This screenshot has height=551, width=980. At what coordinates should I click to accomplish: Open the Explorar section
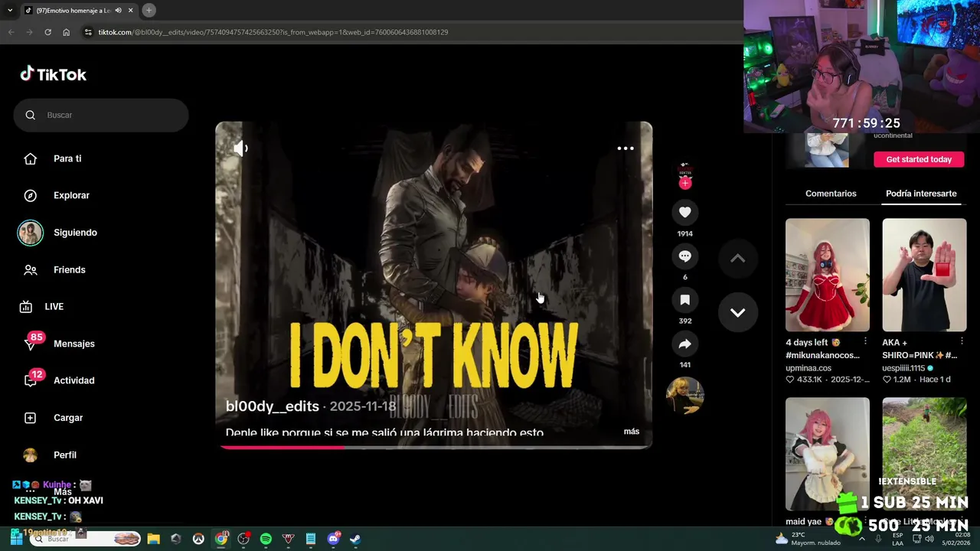coord(71,195)
